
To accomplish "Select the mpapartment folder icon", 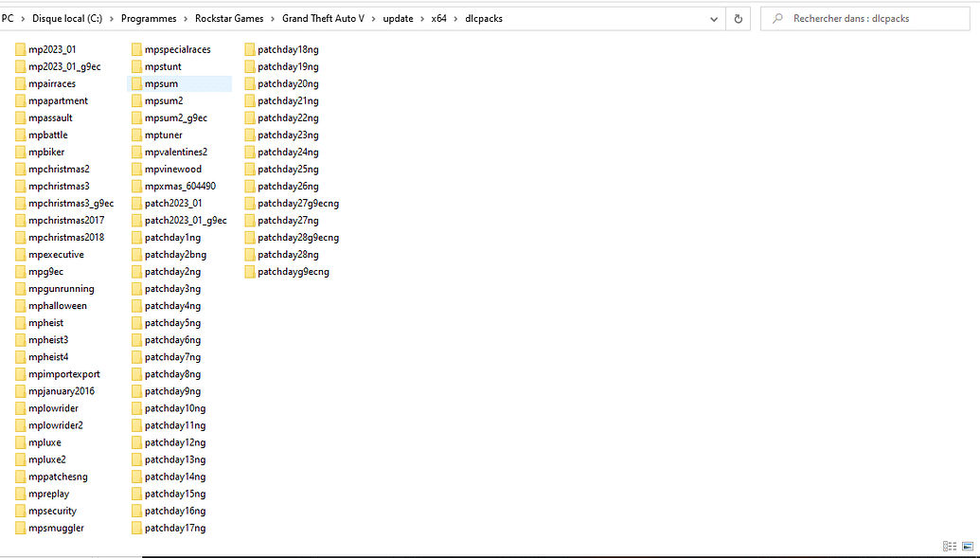I will (21, 100).
